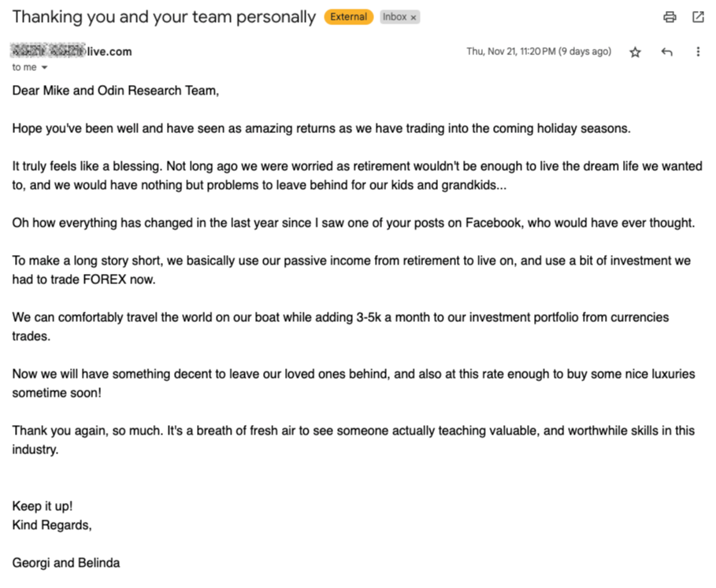The image size is (716, 588).
Task: Open the email in a new window
Action: (698, 17)
